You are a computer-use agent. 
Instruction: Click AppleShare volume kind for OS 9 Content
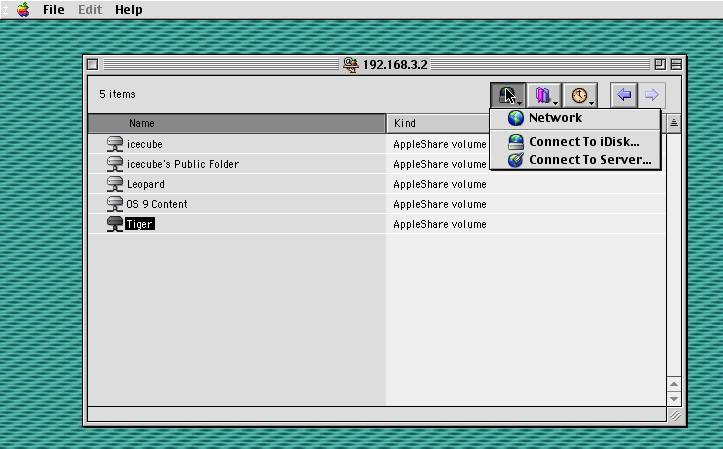440,204
